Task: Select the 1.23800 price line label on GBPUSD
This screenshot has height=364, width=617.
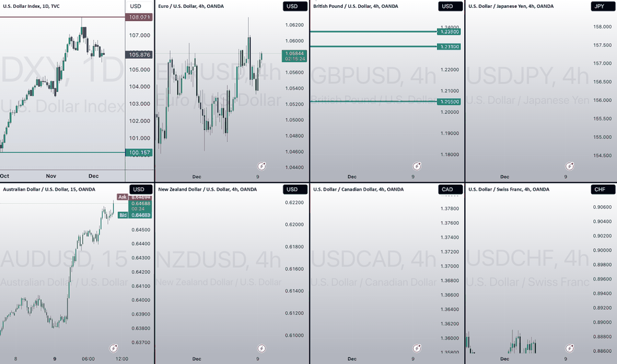Action: point(449,32)
